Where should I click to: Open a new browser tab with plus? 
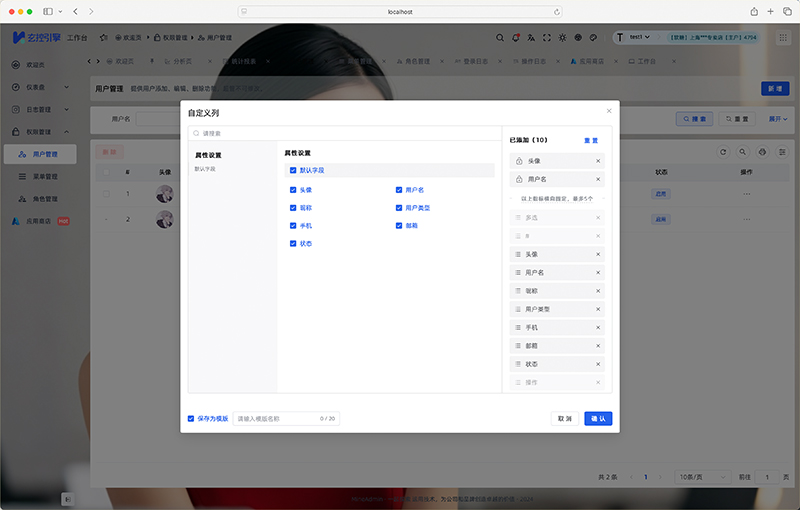pos(770,11)
